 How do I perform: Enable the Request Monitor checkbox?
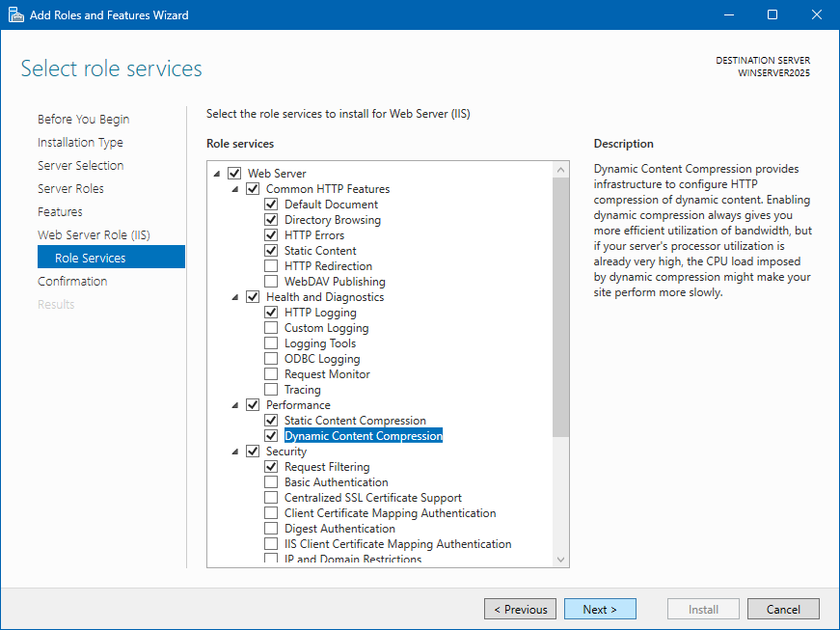tap(271, 374)
